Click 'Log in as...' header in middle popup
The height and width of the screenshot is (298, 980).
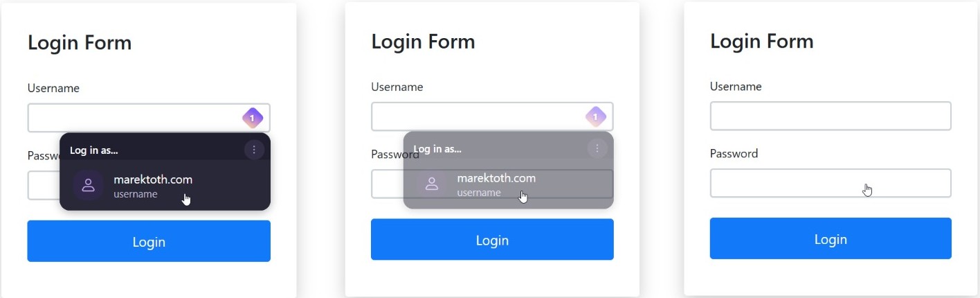coord(437,149)
